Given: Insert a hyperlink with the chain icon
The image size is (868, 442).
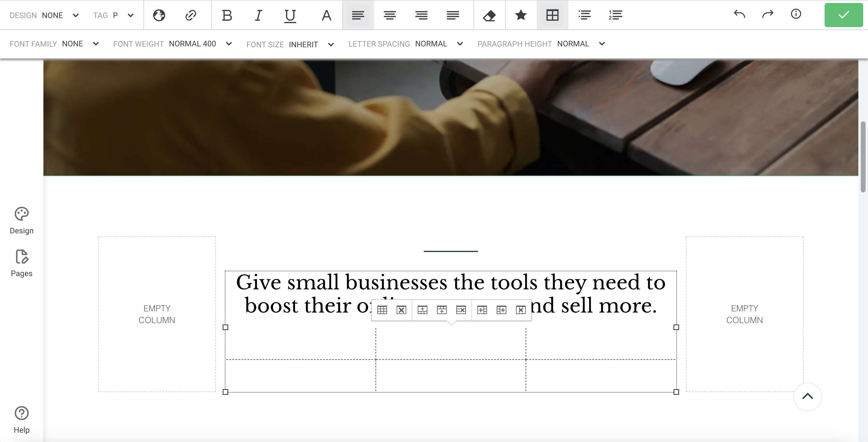Looking at the screenshot, I should (x=191, y=15).
